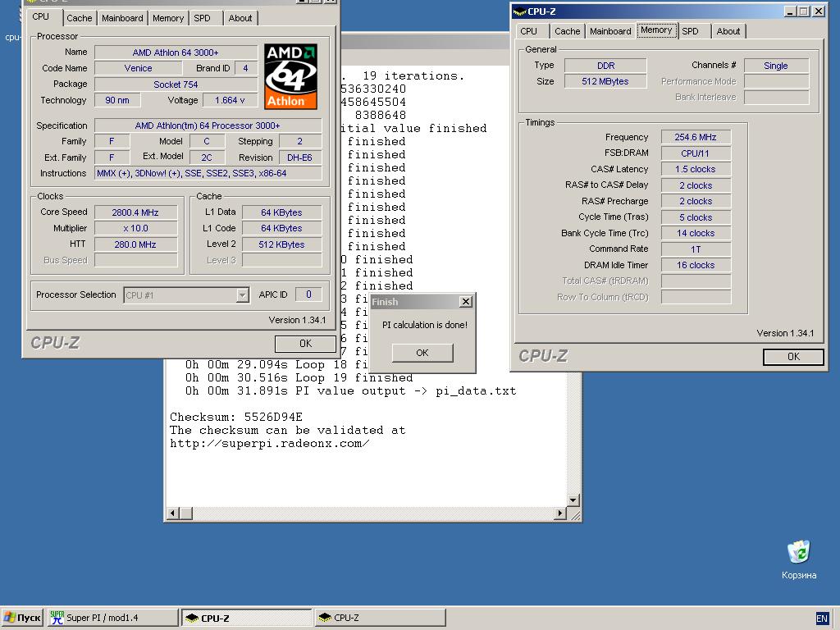Open About tab in left CPU-Z window
This screenshot has width=840, height=630.
pos(240,18)
